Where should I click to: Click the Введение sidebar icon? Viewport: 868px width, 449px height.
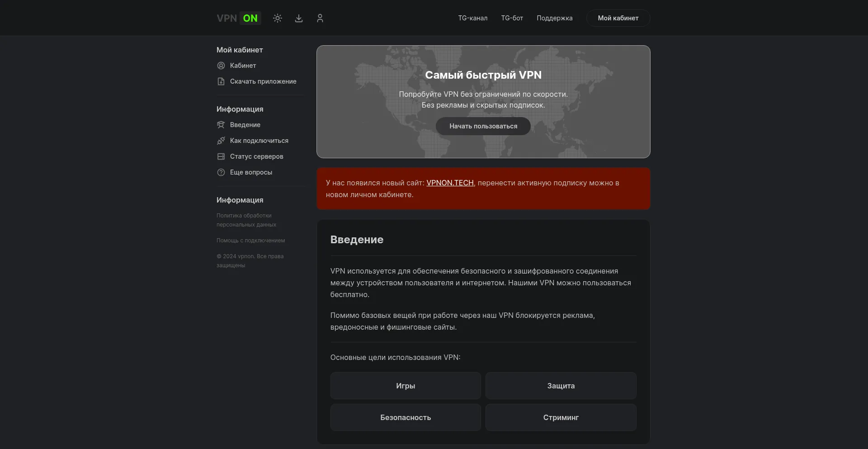click(x=221, y=125)
